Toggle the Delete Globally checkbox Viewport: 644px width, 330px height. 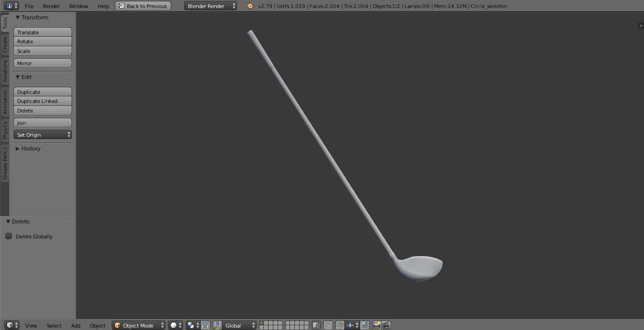click(x=8, y=236)
